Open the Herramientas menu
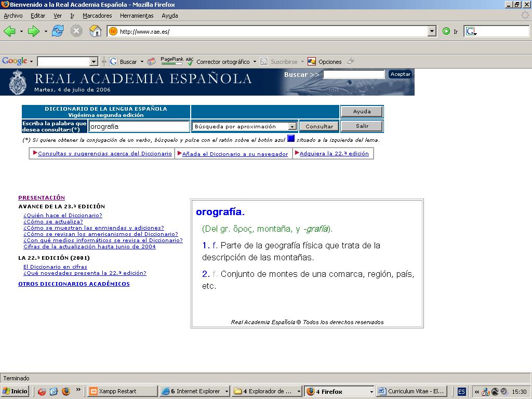The image size is (532, 399). [x=137, y=16]
